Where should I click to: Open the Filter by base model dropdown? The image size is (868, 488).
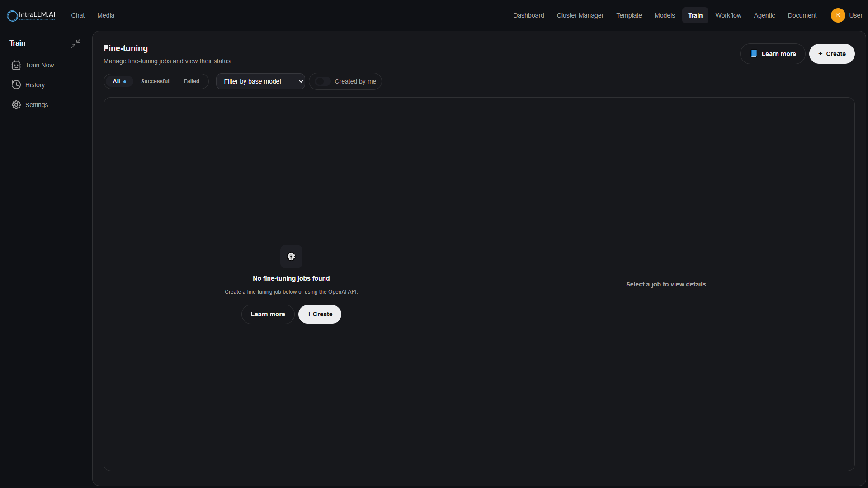260,81
